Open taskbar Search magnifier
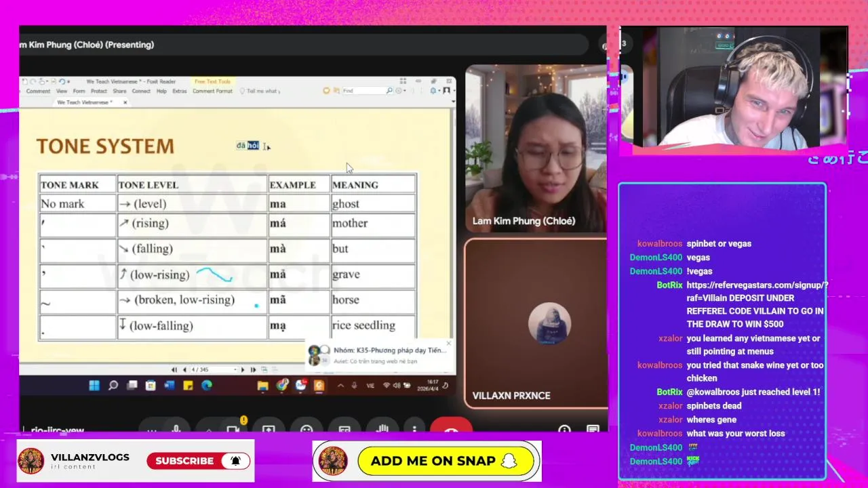The width and height of the screenshot is (868, 488). pos(113,386)
